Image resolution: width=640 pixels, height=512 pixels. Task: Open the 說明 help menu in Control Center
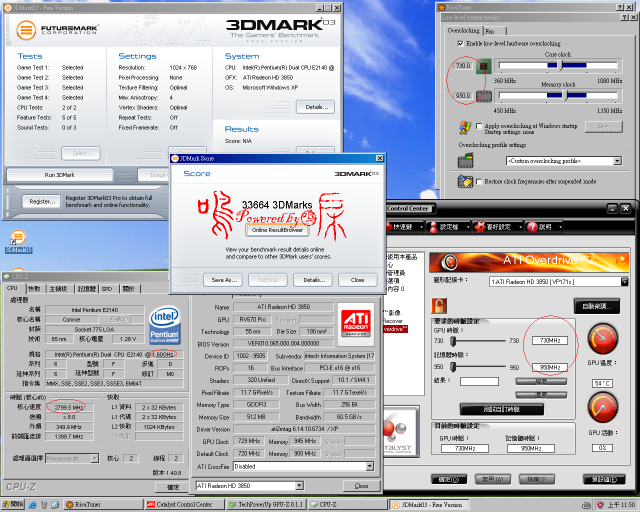click(x=544, y=227)
